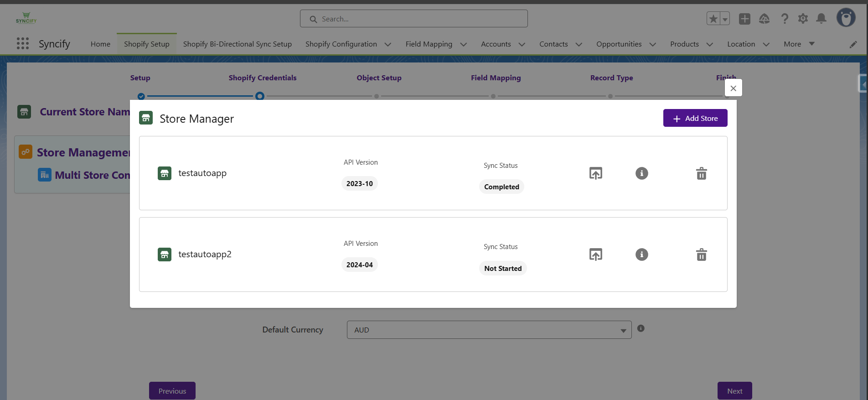The image size is (868, 400).
Task: Open the App Launcher grid icon
Action: (x=23, y=43)
